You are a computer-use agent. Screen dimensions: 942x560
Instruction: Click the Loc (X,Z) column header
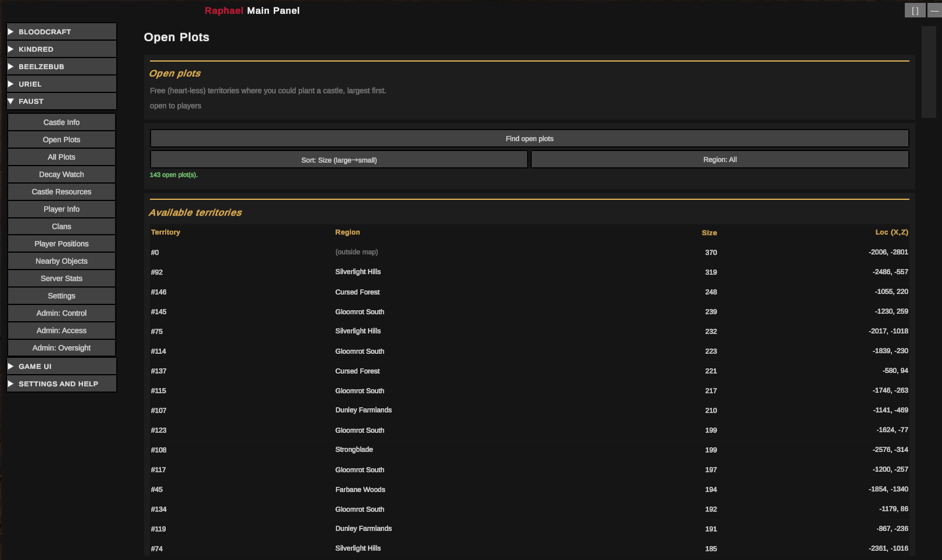click(x=891, y=232)
